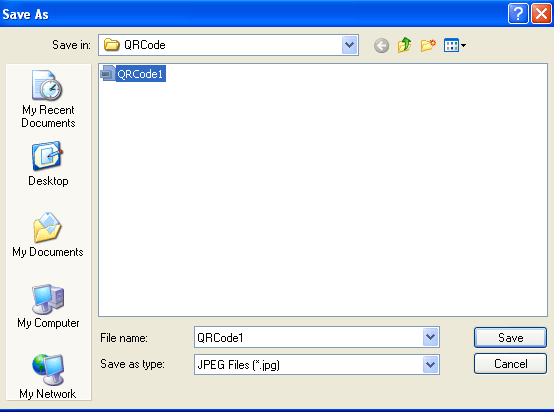Viewport: 554px width, 412px height.
Task: Create a new folder via toolbar icon
Action: [x=428, y=45]
